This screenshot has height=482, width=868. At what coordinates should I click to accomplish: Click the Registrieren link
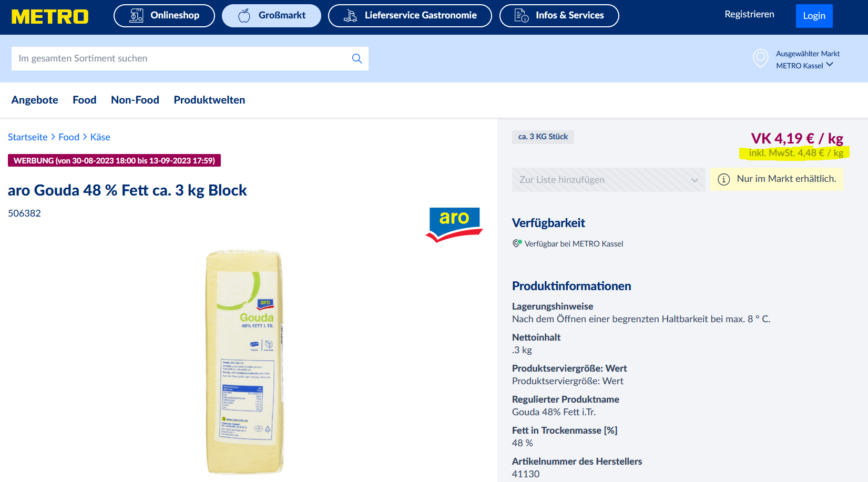click(749, 14)
